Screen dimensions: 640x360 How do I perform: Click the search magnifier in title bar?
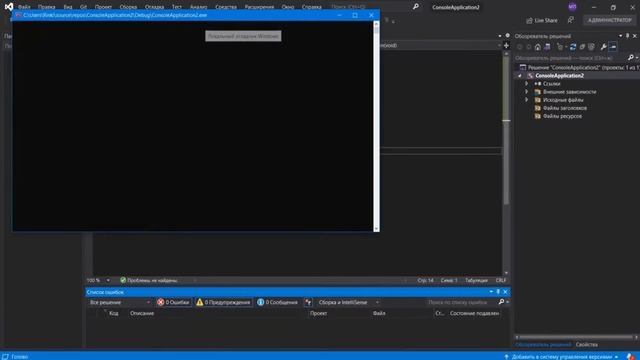(x=416, y=7)
